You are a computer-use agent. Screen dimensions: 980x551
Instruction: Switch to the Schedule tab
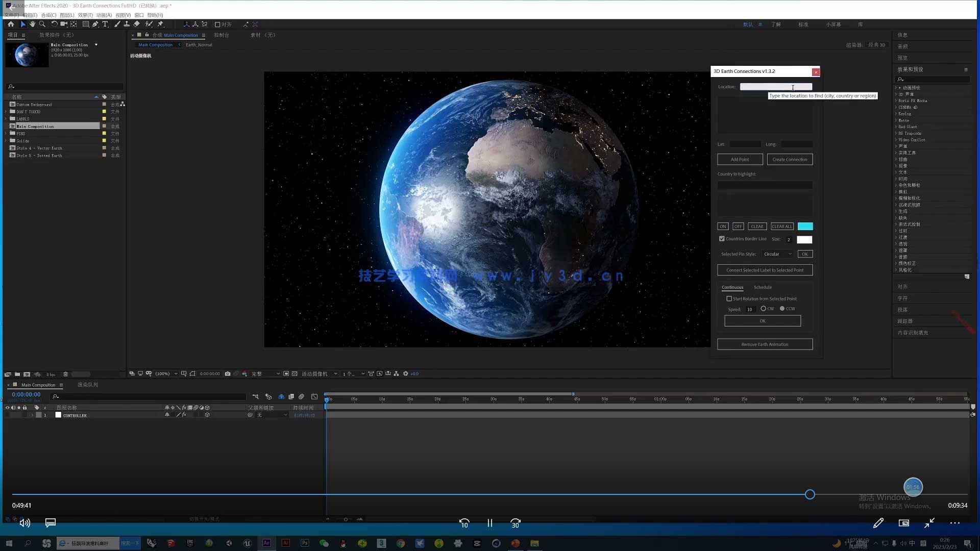coord(763,287)
